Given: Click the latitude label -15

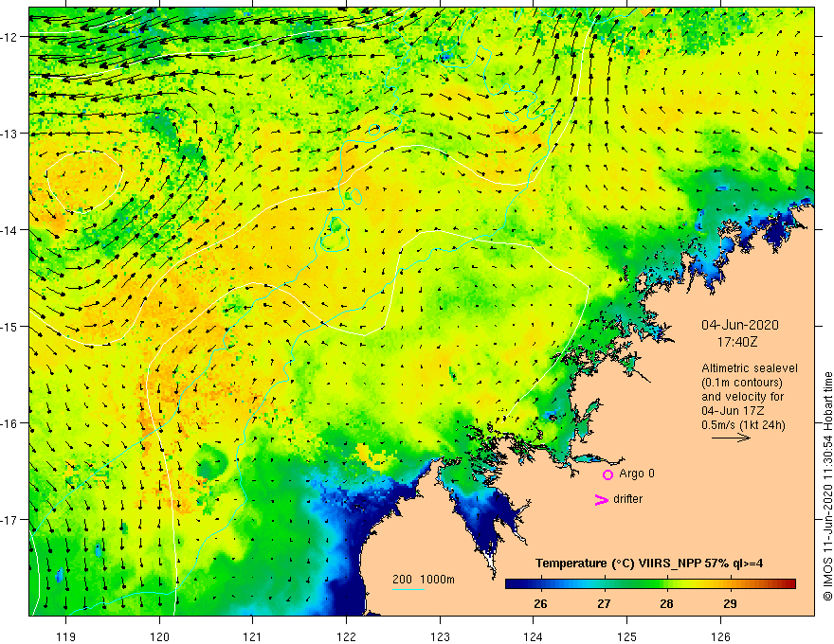Looking at the screenshot, I should coord(10,326).
